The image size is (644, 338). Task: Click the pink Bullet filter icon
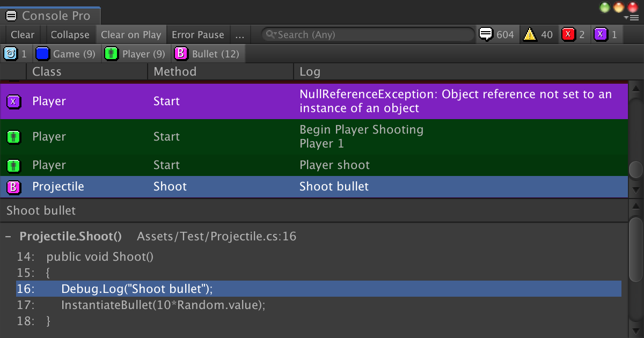181,54
